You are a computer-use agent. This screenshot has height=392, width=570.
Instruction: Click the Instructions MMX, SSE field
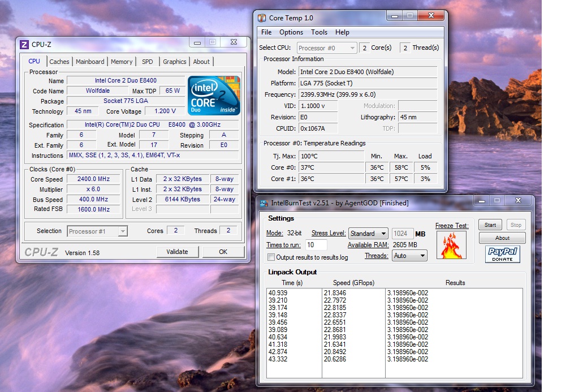pos(153,155)
